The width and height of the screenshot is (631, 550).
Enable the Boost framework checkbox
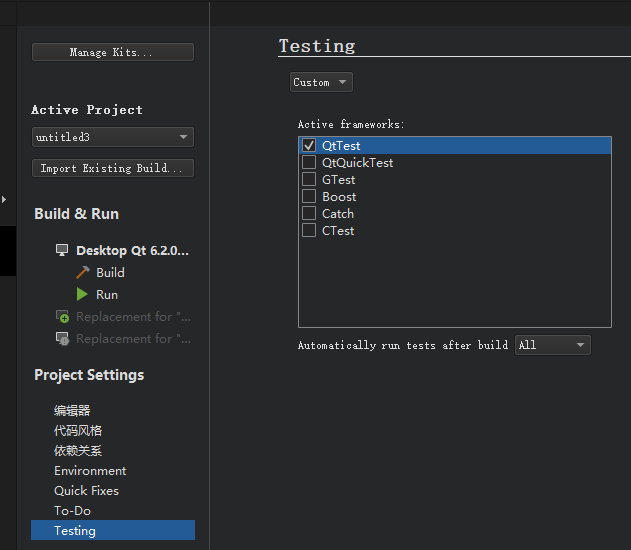click(x=309, y=196)
